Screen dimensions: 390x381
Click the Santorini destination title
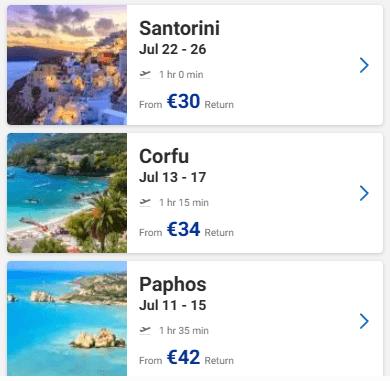coord(179,28)
